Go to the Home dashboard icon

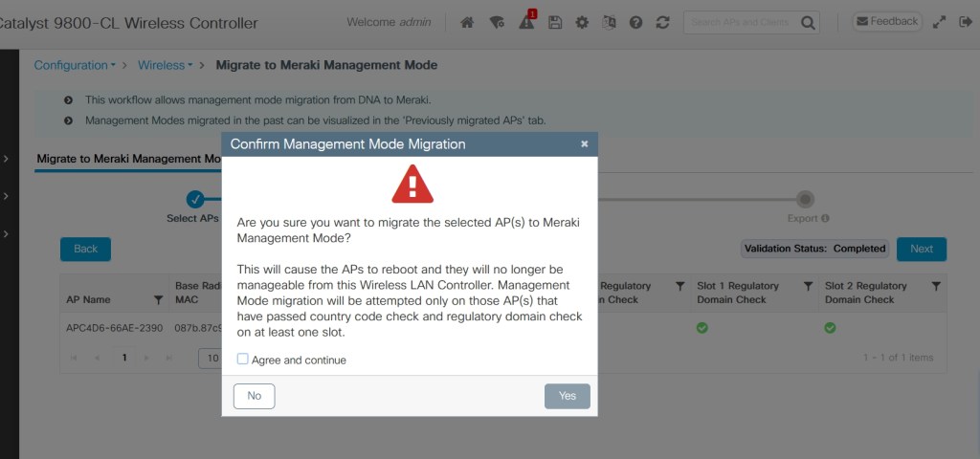467,22
